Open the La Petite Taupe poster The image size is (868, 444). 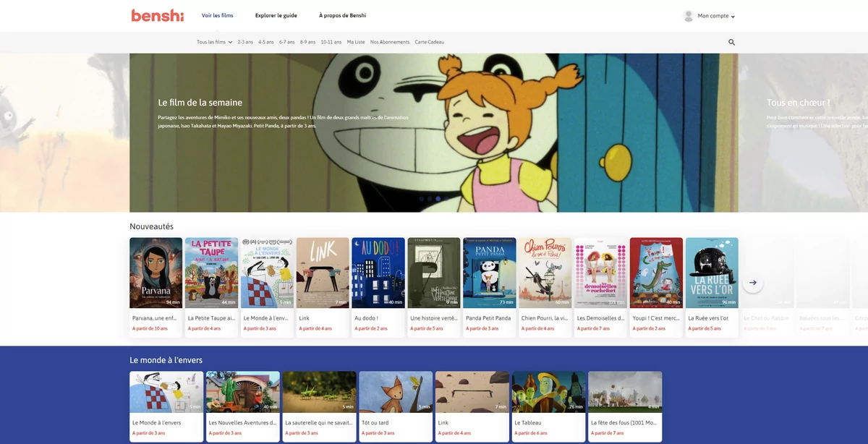(x=211, y=273)
